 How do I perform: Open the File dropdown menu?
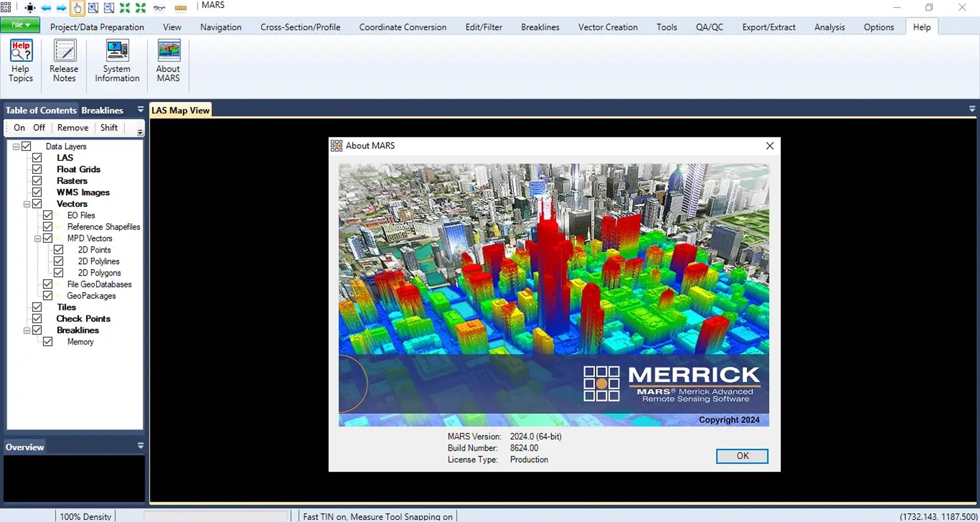[x=21, y=25]
